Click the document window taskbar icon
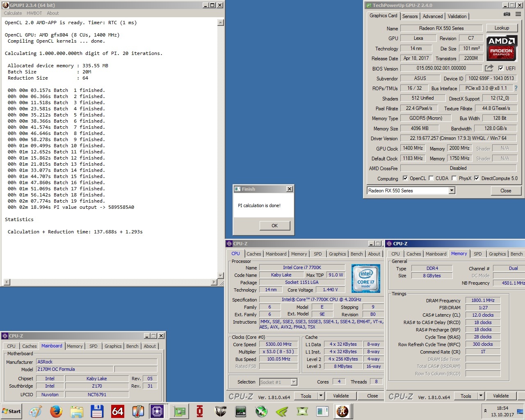This screenshot has width=525, height=420. click(x=322, y=411)
